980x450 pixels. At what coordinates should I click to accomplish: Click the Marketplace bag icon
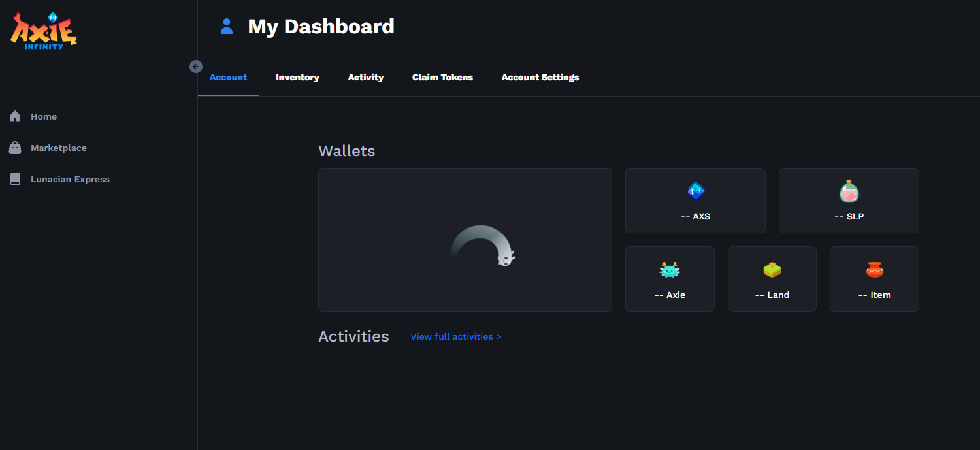coord(15,148)
